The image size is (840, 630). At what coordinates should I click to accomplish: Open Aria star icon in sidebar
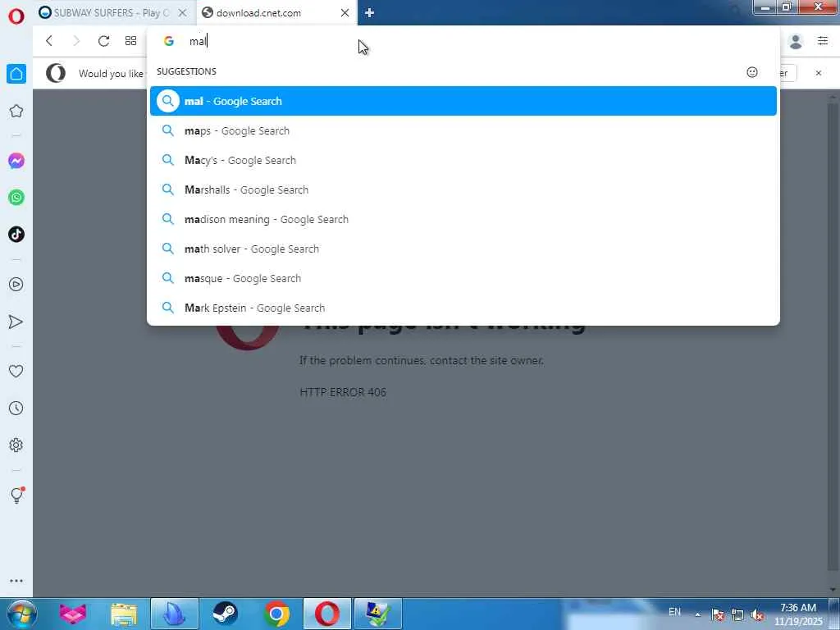coord(16,111)
